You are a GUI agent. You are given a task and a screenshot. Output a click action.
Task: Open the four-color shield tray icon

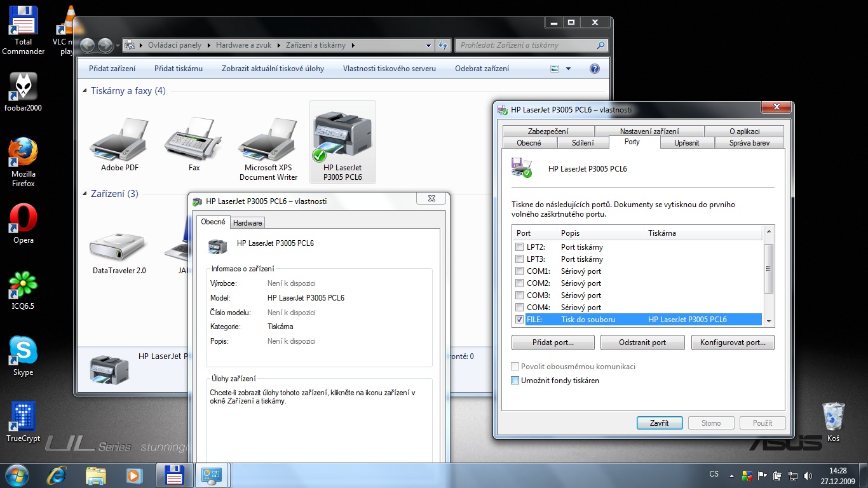click(747, 475)
